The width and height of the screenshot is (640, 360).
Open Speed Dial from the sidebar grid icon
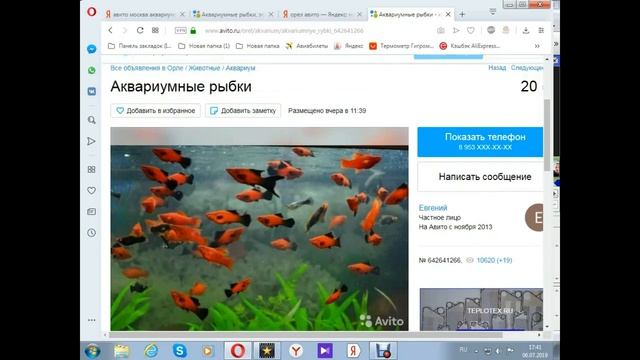click(91, 169)
